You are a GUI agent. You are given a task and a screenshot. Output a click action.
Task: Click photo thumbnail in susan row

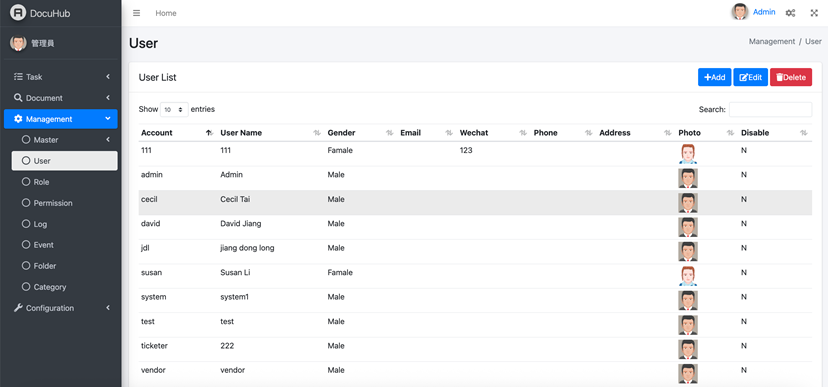pyautogui.click(x=688, y=276)
